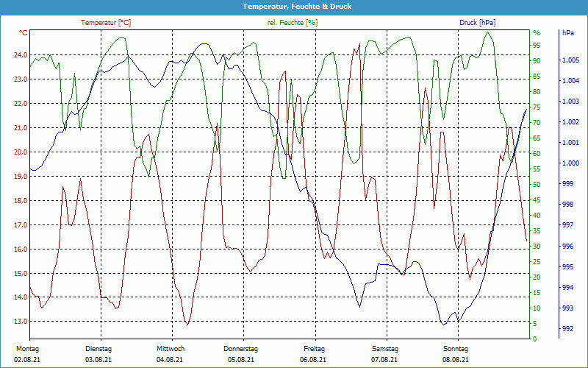Image resolution: width=588 pixels, height=368 pixels.
Task: Click the date '08.08.21'
Action: [456, 360]
